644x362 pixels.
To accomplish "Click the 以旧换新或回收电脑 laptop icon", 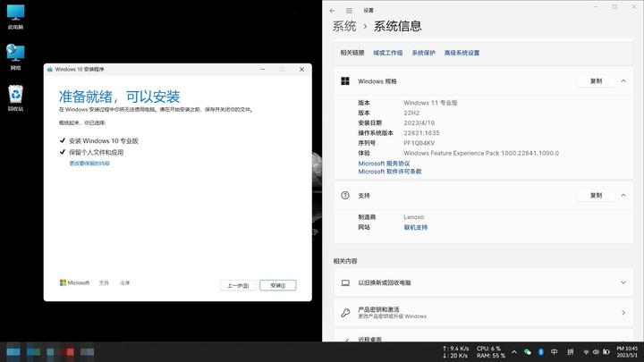I will (345, 282).
